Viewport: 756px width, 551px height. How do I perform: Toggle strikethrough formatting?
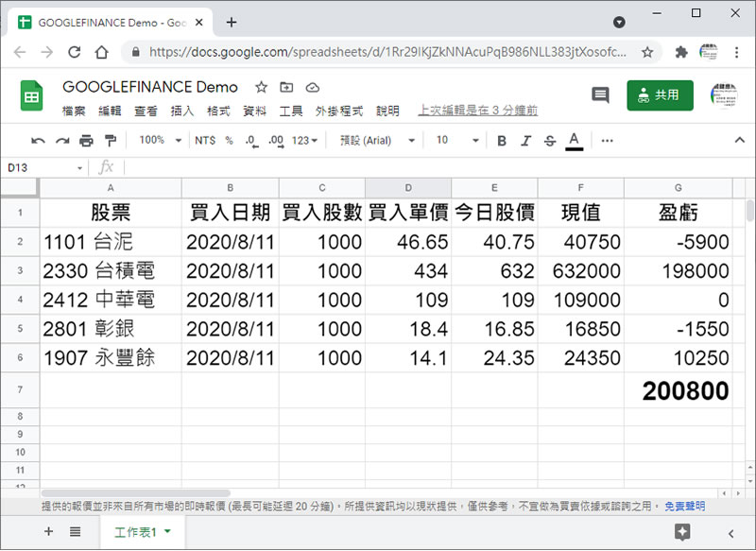point(550,141)
